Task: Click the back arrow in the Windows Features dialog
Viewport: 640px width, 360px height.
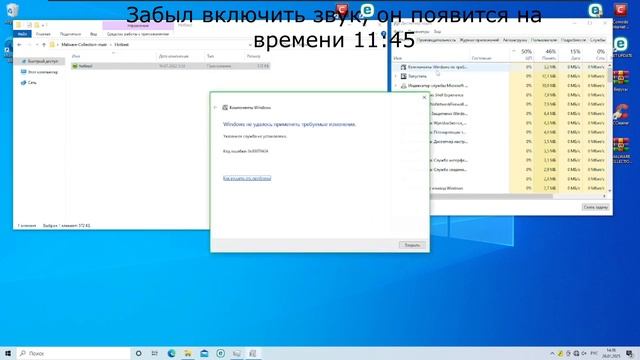Action: [x=216, y=107]
